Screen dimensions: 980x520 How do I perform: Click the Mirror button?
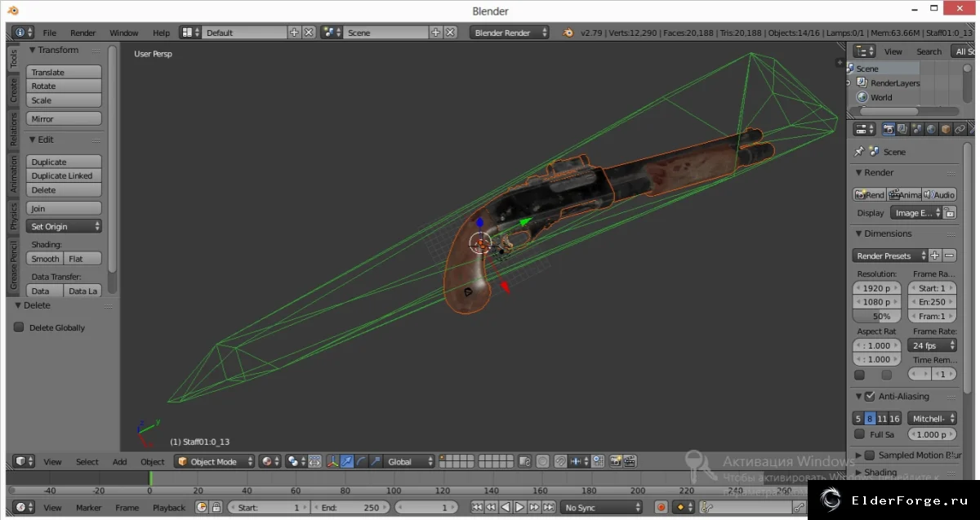tap(65, 119)
